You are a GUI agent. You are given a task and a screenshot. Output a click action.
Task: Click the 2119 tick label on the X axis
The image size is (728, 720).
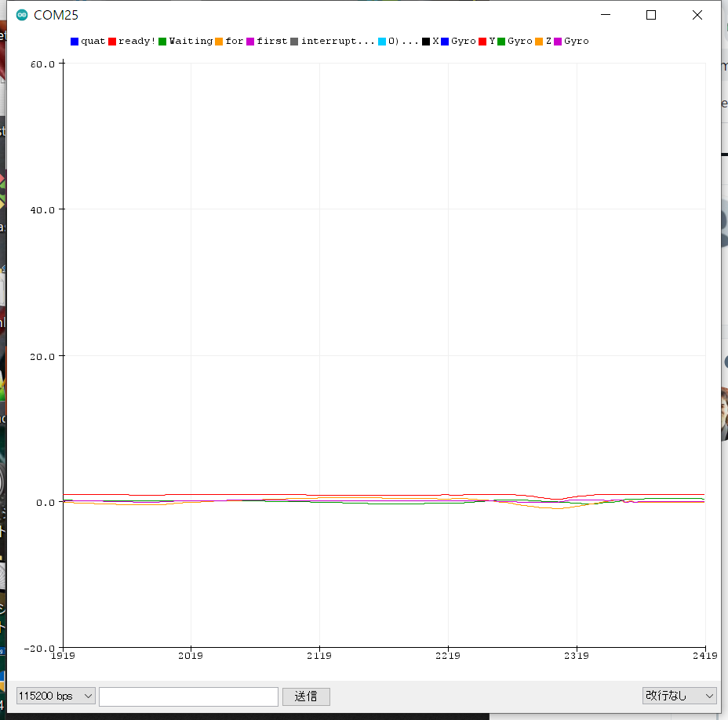(319, 655)
